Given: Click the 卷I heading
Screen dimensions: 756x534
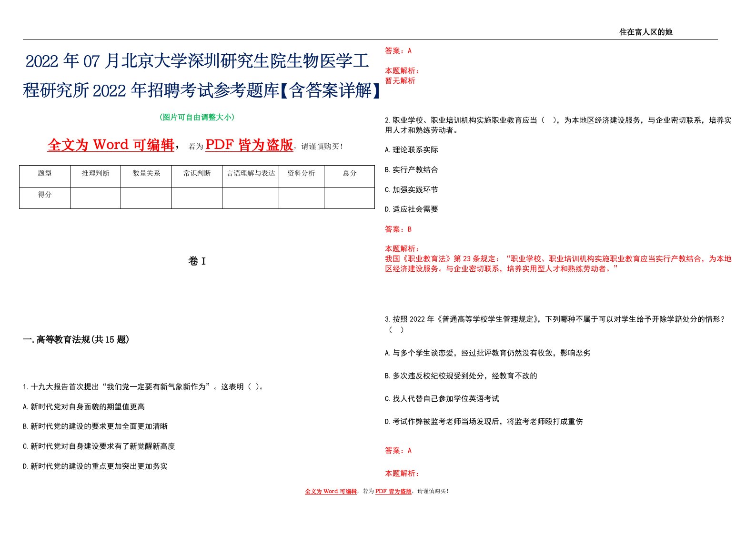Looking at the screenshot, I should [x=197, y=261].
